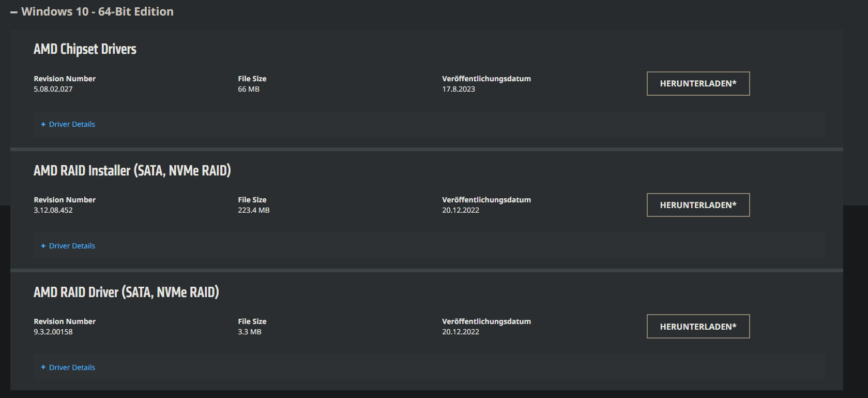868x398 pixels.
Task: Click plus icon under AMD RAID Driver
Action: tap(43, 367)
